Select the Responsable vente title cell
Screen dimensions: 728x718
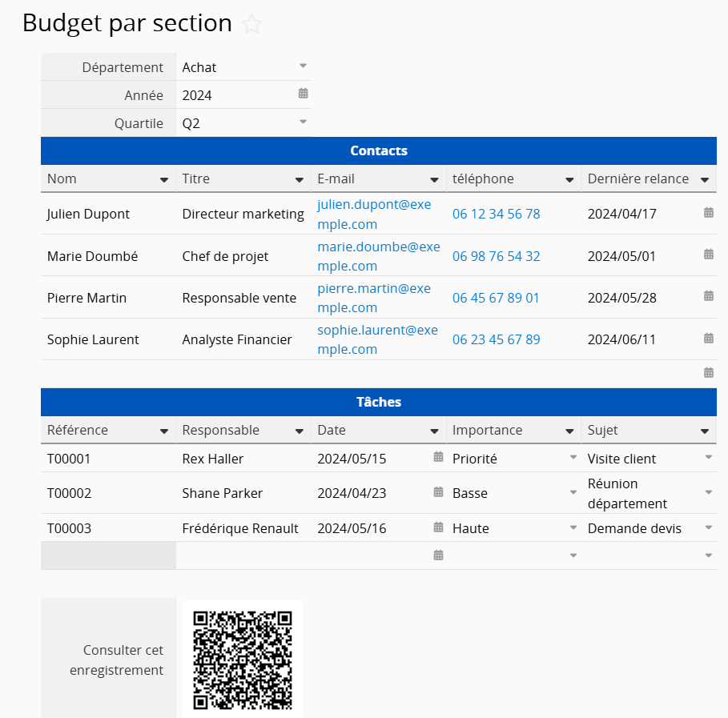pyautogui.click(x=243, y=298)
